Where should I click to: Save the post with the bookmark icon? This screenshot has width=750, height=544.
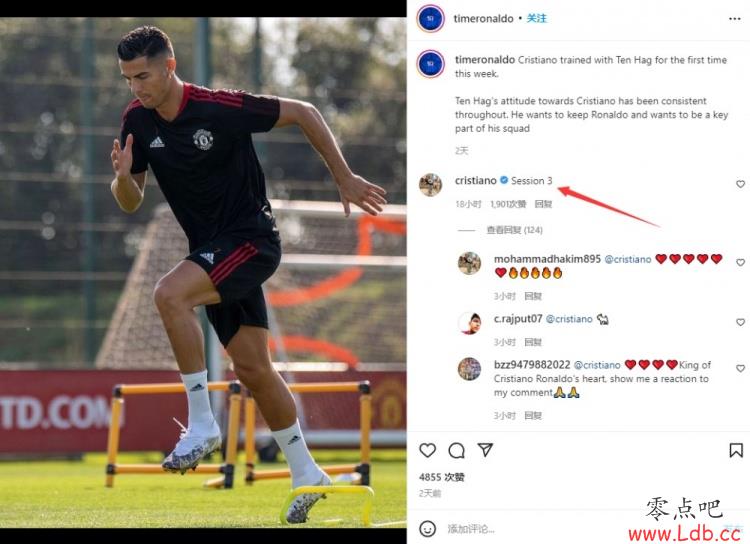(x=736, y=450)
